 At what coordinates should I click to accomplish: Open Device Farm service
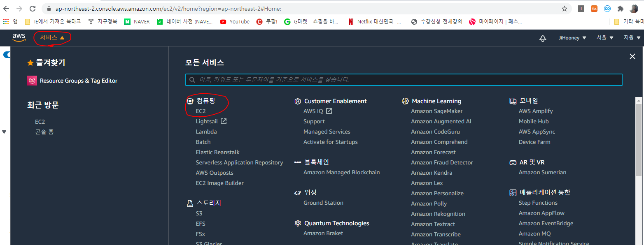[x=534, y=142]
